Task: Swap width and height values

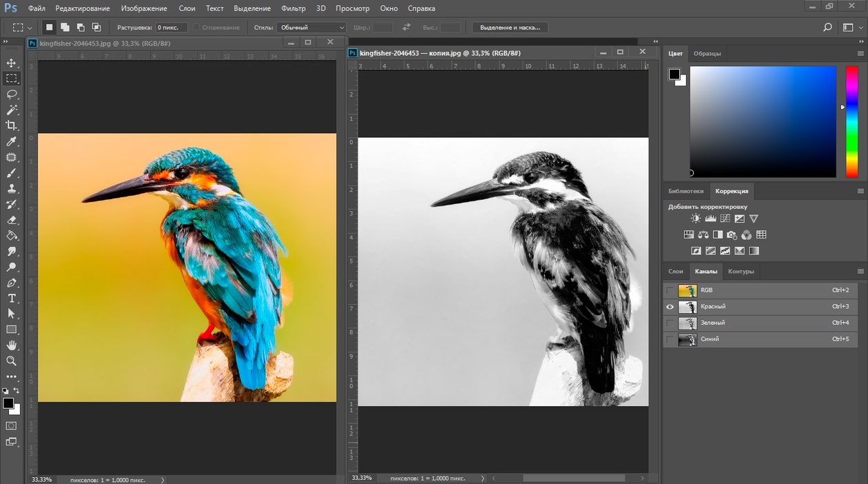Action: [x=406, y=28]
